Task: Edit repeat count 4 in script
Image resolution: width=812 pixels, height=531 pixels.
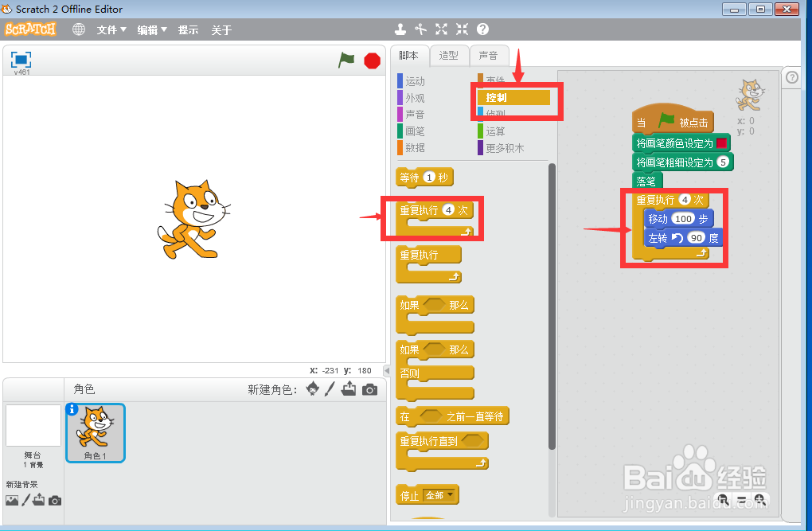Action: point(685,200)
